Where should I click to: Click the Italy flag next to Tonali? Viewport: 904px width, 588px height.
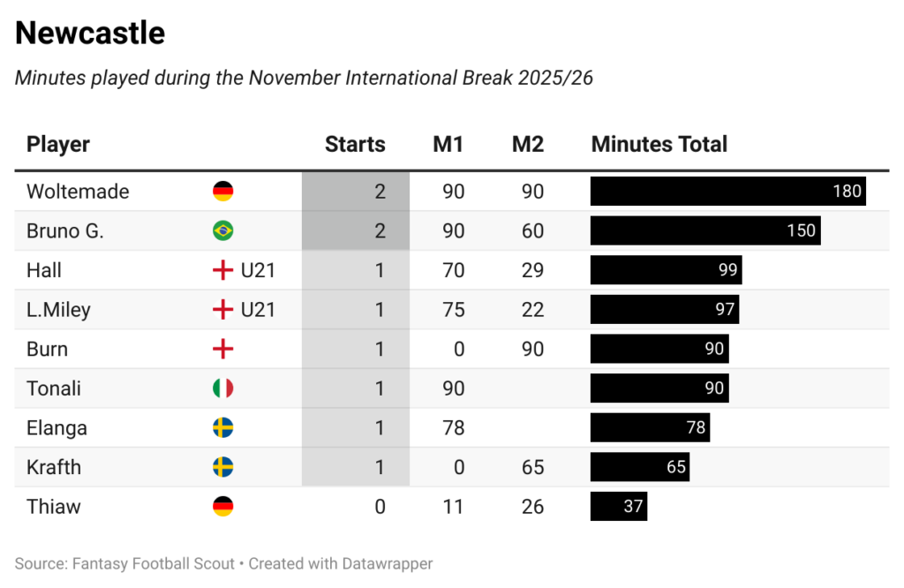[x=223, y=388]
